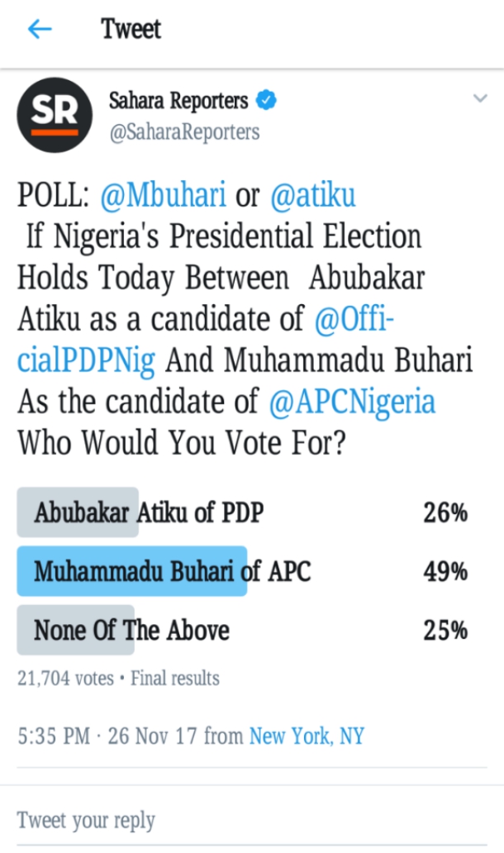Open the @Mbuhari mention
The image size is (504, 853).
(163, 196)
